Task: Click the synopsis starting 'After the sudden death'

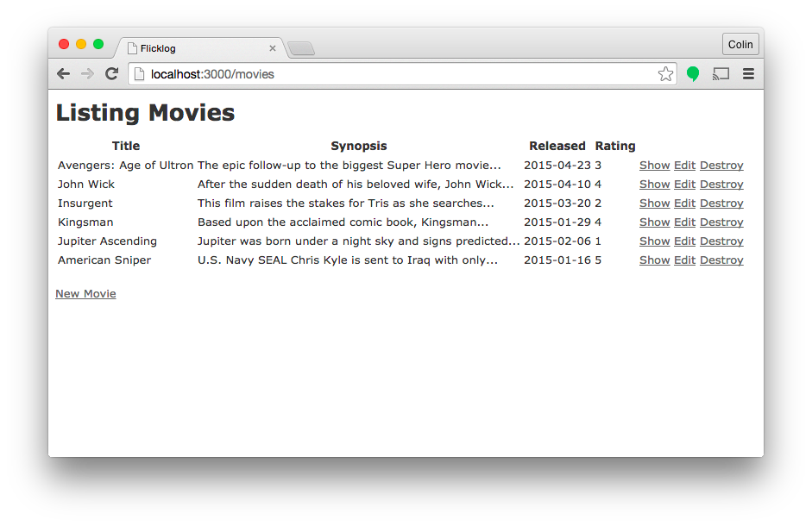Action: point(356,185)
